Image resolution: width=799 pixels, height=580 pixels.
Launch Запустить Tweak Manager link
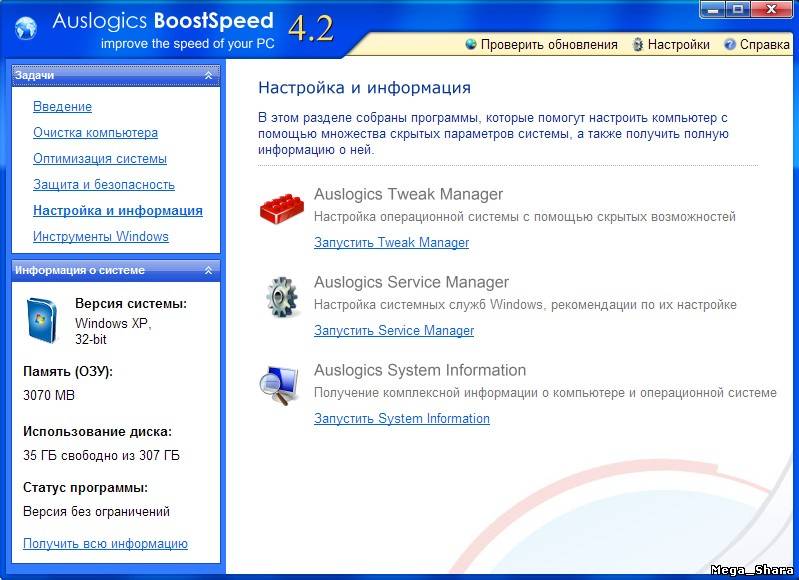(x=391, y=243)
